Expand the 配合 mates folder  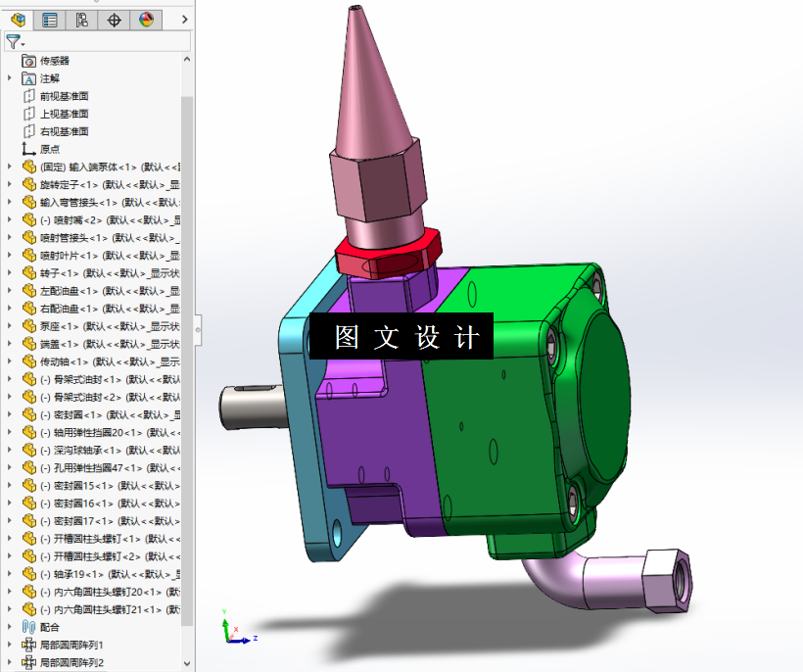9,627
